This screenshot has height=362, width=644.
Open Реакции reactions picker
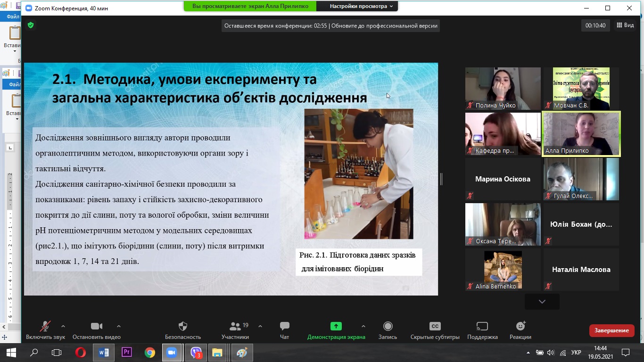(x=520, y=326)
